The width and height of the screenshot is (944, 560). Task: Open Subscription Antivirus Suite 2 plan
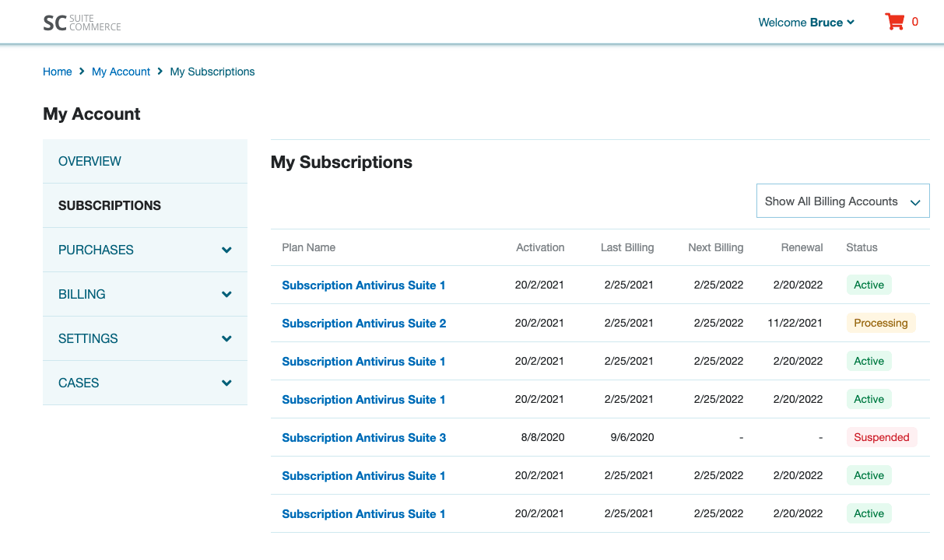pyautogui.click(x=364, y=323)
